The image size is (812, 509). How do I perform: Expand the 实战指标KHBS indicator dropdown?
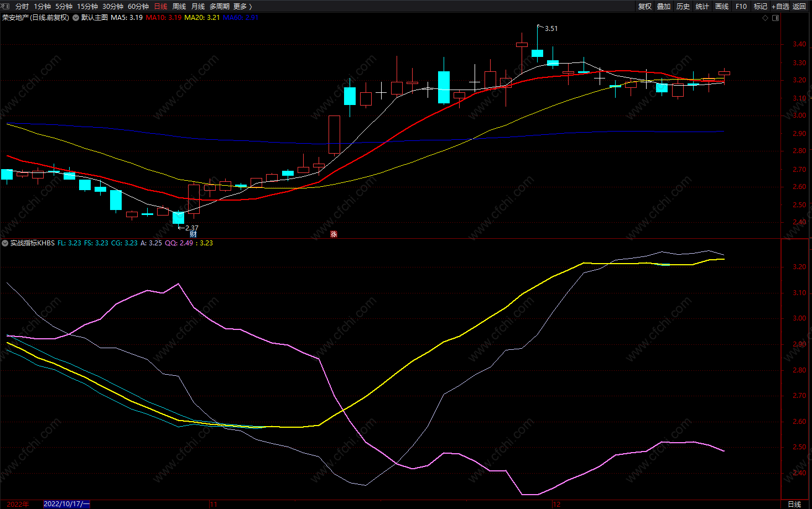point(5,243)
